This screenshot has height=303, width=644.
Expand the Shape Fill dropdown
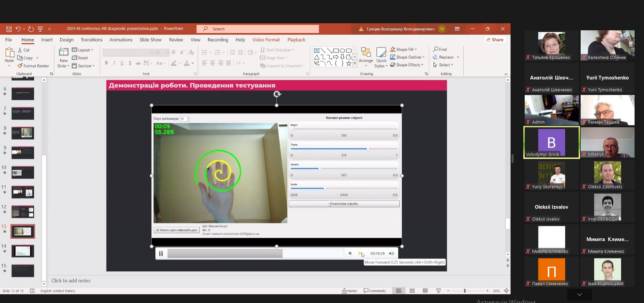pos(416,49)
